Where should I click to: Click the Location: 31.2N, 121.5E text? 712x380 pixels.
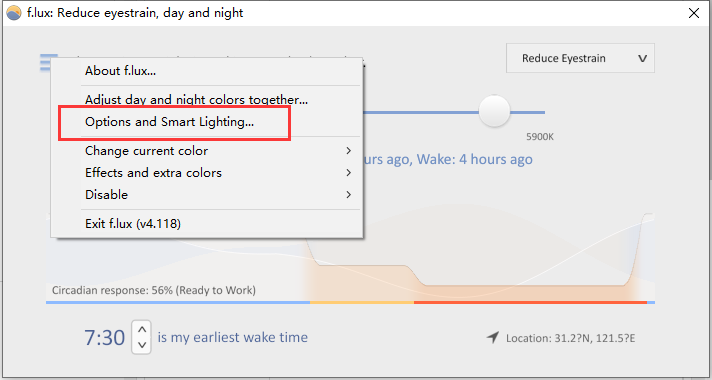570,338
